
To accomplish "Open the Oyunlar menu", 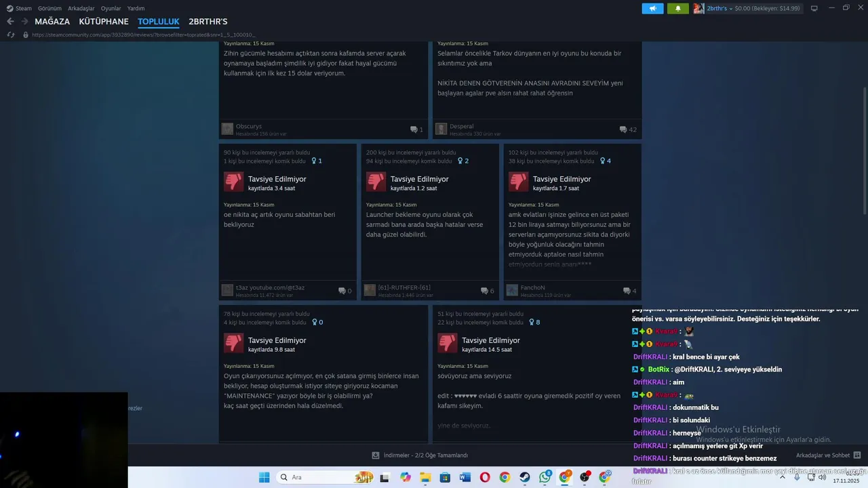I will pyautogui.click(x=111, y=8).
